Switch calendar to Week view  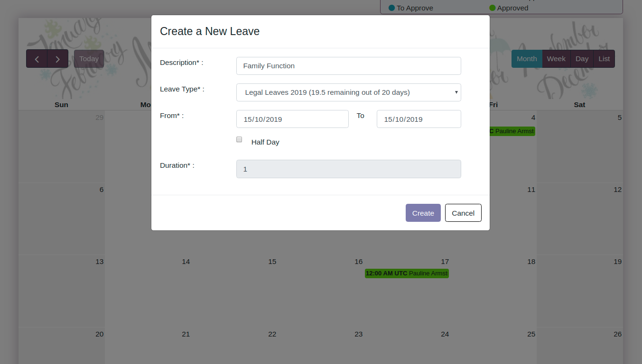(556, 59)
